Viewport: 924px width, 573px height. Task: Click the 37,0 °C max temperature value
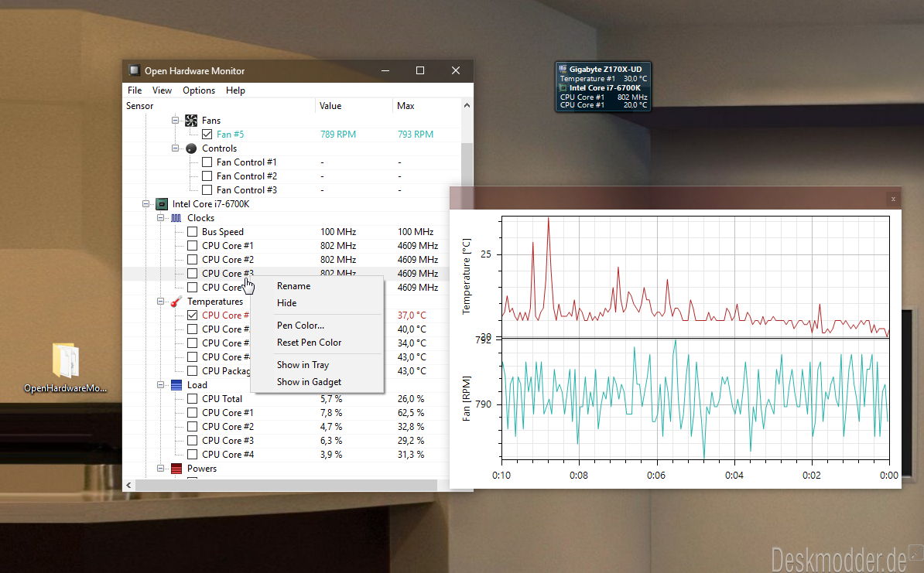coord(412,315)
